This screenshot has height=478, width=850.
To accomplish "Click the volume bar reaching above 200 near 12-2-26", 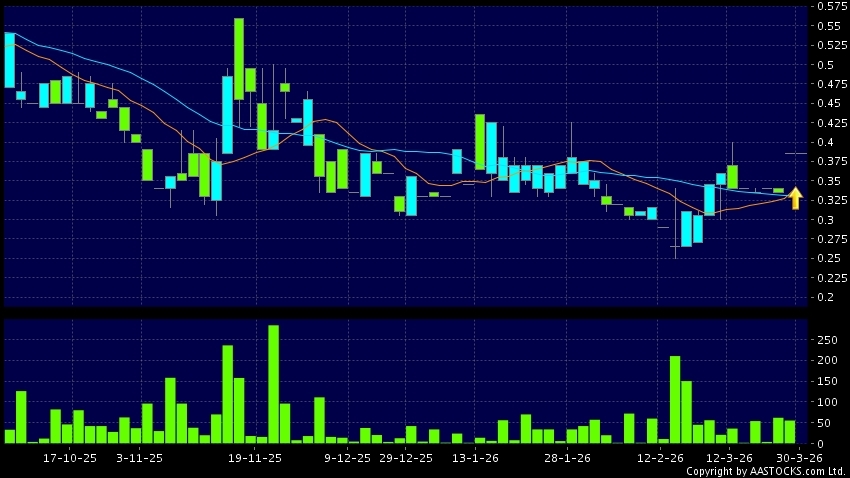I will point(675,399).
